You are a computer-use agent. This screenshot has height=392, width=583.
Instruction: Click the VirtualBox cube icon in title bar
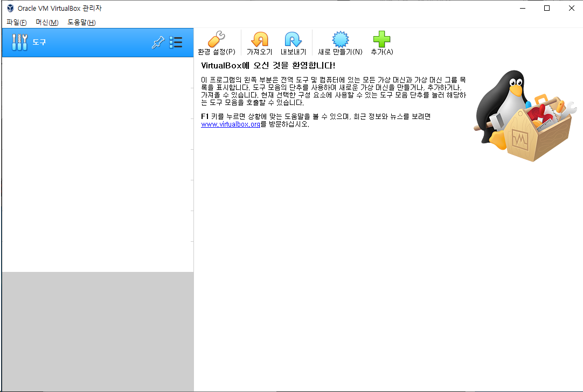[x=10, y=8]
